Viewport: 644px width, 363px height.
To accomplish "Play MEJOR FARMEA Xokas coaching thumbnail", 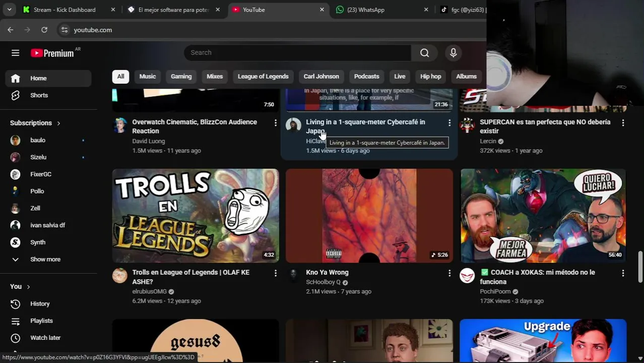I will pyautogui.click(x=543, y=216).
